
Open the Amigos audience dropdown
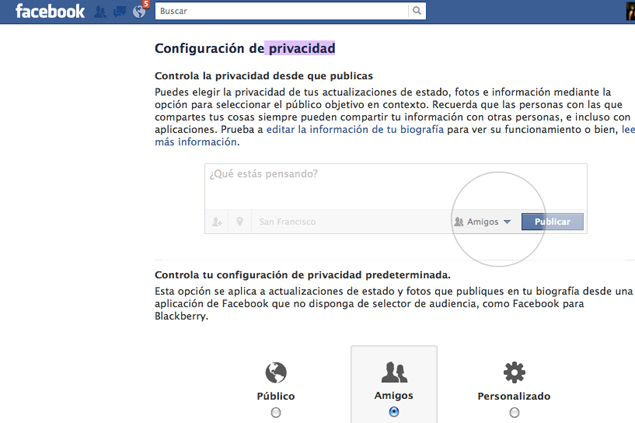click(482, 222)
